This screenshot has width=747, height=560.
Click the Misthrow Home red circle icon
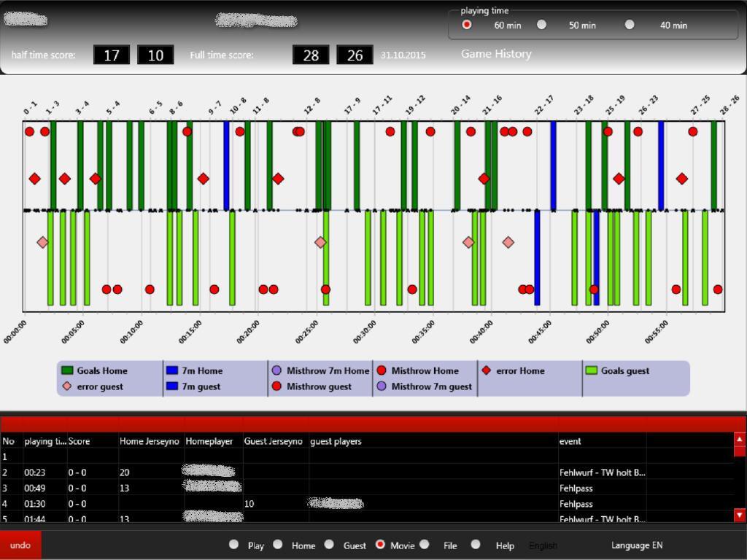tap(382, 370)
